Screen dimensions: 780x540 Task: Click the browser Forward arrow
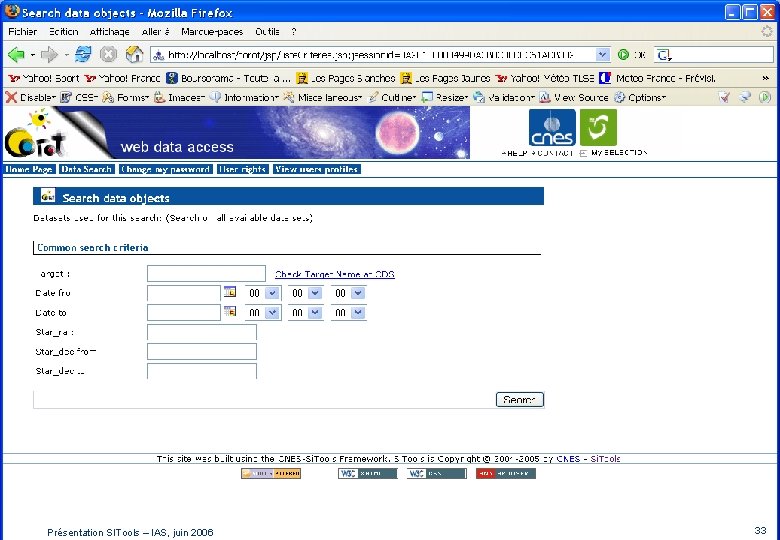pyautogui.click(x=49, y=55)
